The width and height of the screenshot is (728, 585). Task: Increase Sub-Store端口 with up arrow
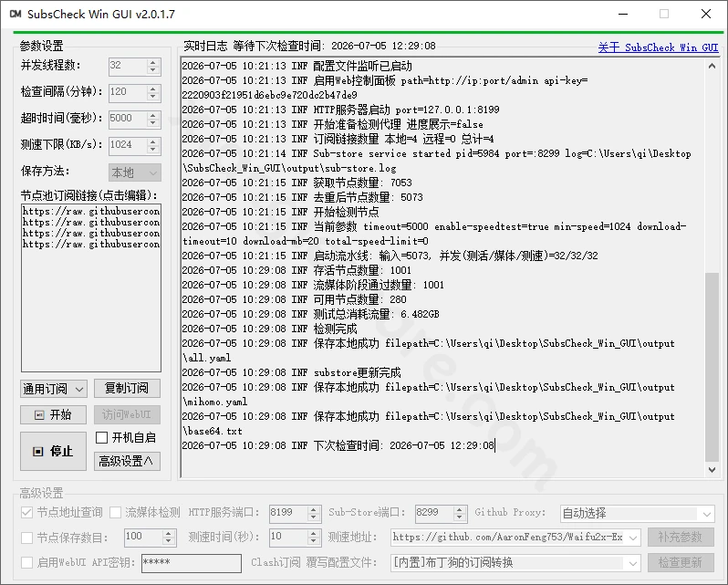[x=460, y=509]
